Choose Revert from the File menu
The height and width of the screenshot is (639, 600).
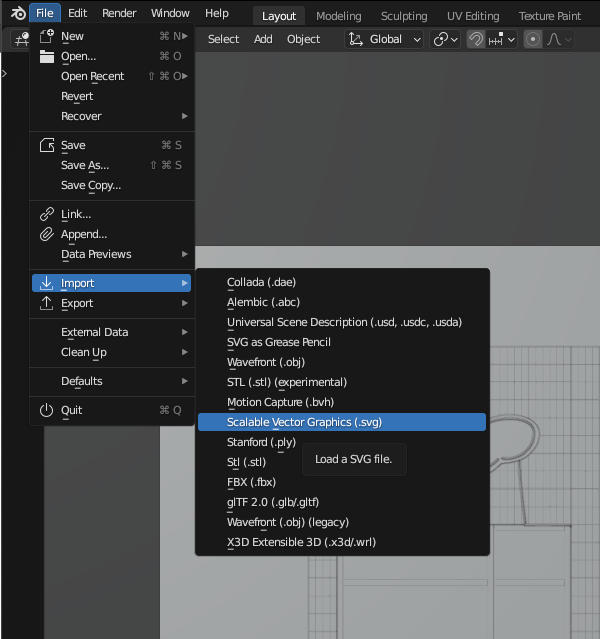tap(111, 96)
